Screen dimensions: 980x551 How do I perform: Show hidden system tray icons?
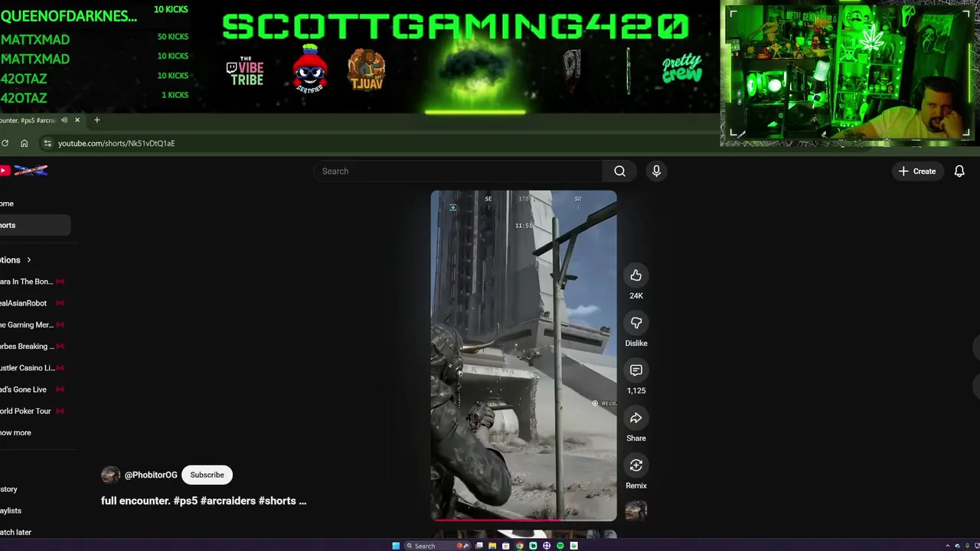pos(947,546)
